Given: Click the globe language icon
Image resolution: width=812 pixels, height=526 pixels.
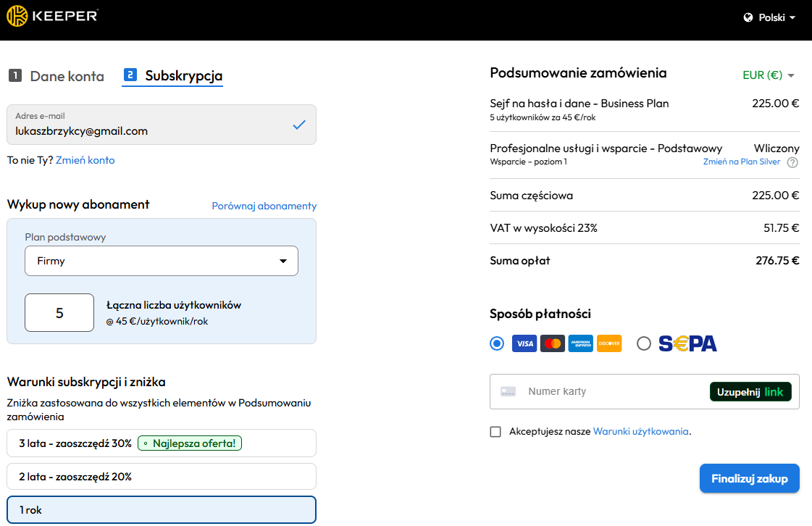Looking at the screenshot, I should click(748, 17).
